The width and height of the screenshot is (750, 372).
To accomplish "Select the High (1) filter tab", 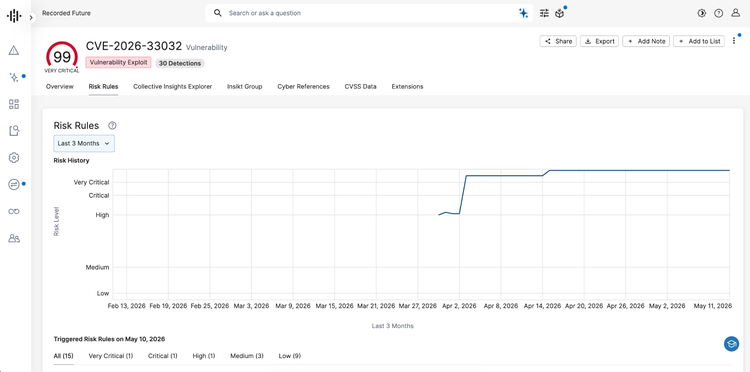I will tap(204, 356).
